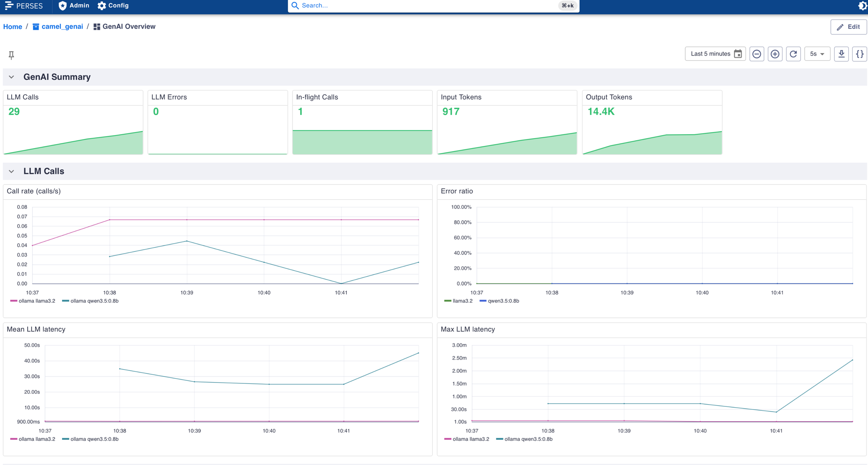Click the theme toggle icon at top right
The height and width of the screenshot is (465, 868).
tap(862, 6)
